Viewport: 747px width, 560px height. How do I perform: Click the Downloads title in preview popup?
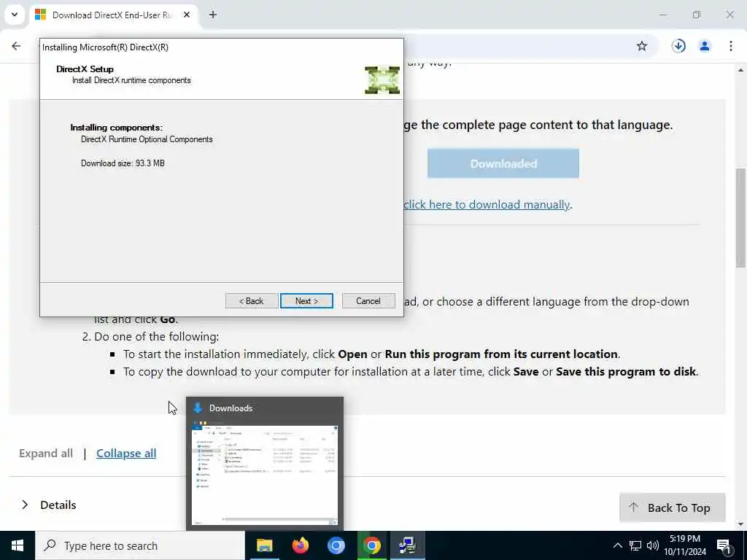coord(231,408)
